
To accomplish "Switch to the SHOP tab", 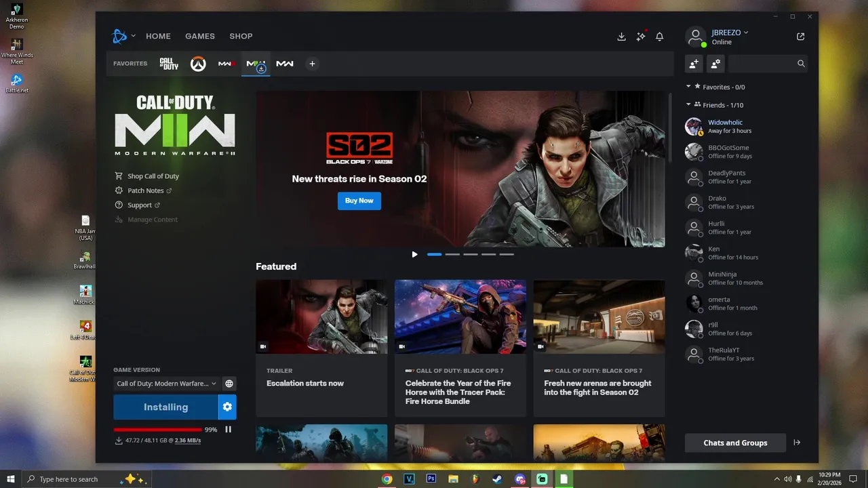I will [x=241, y=36].
